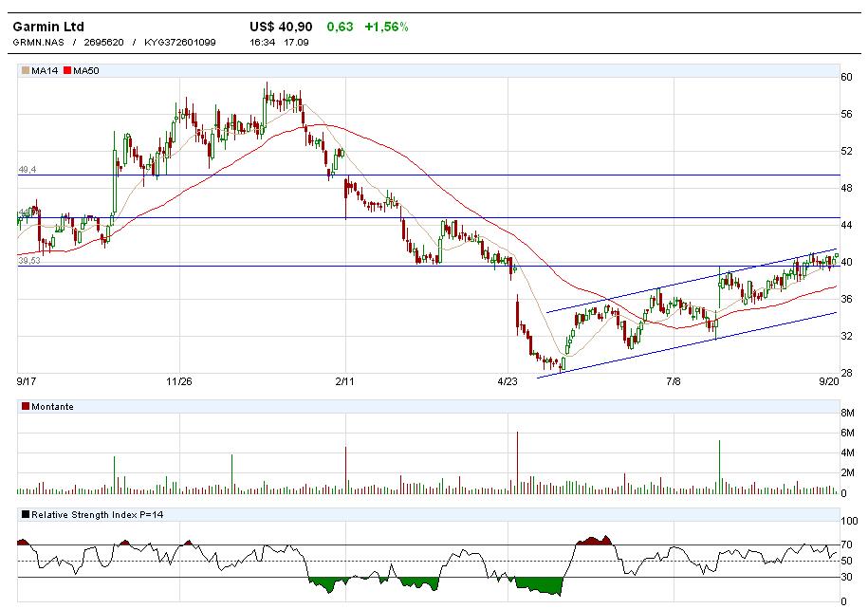Image resolution: width=868 pixels, height=609 pixels.
Task: Click the 16:34 timestamp
Action: pyautogui.click(x=263, y=42)
